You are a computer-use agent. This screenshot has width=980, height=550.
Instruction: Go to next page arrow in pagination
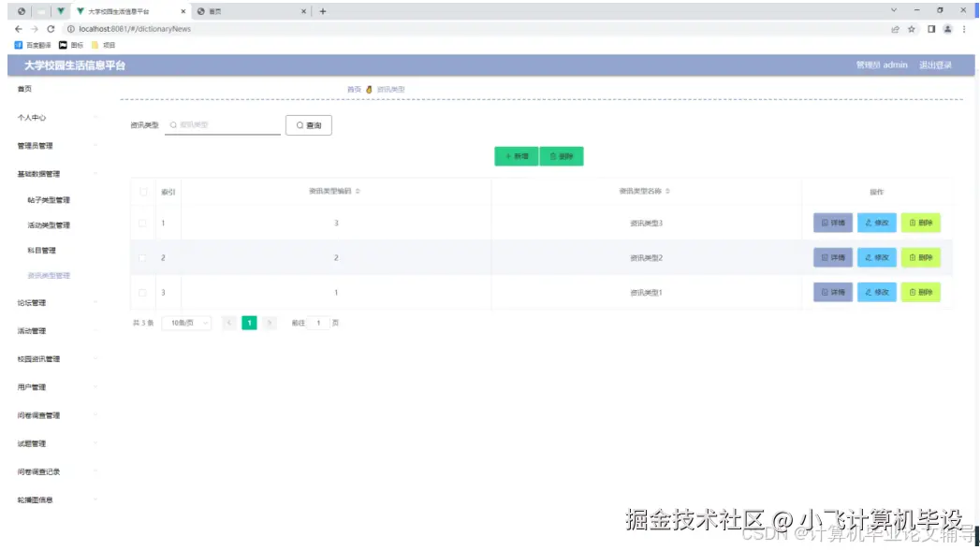270,323
